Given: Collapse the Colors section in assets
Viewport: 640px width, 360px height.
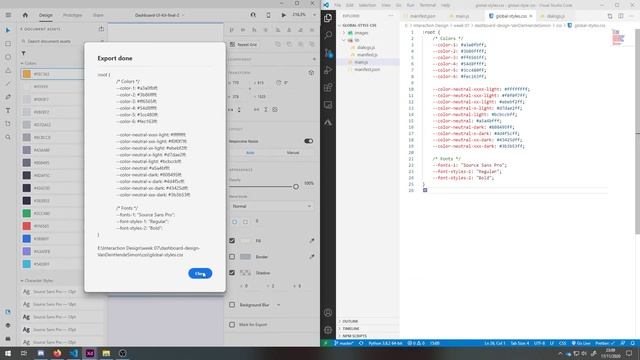Looking at the screenshot, I should click(x=22, y=63).
